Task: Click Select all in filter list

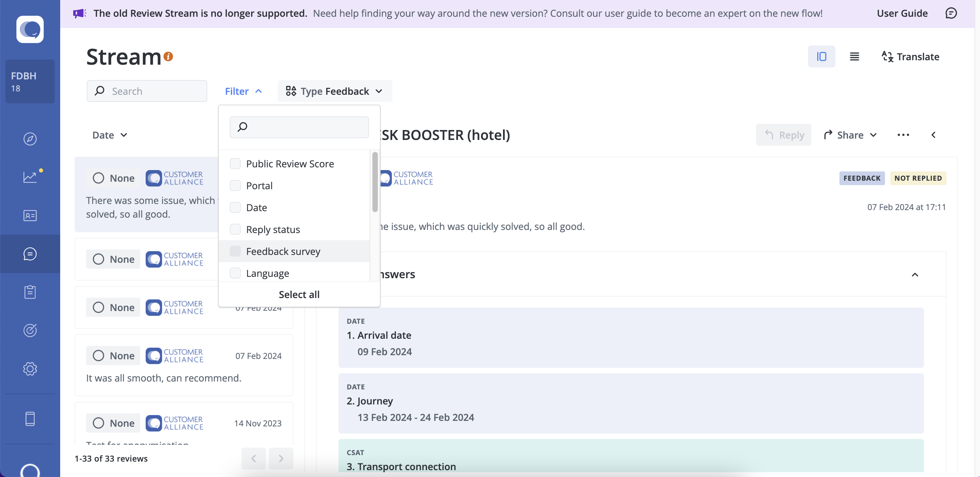Action: (x=299, y=294)
